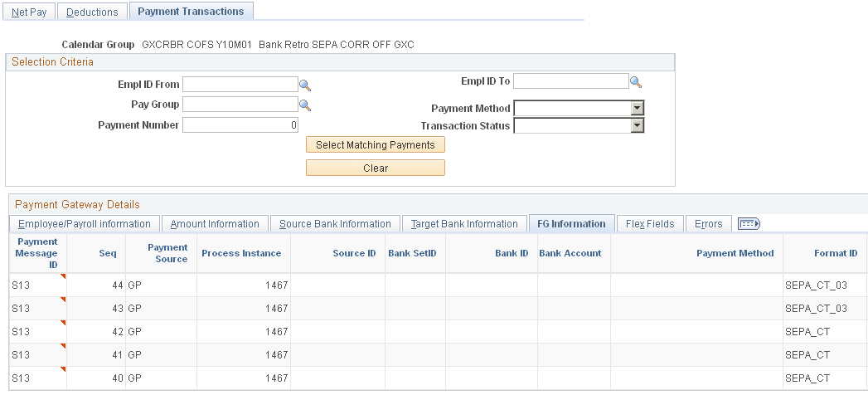Image resolution: width=868 pixels, height=395 pixels.
Task: Select S13 in the Seq 44 row
Action: click(x=21, y=285)
